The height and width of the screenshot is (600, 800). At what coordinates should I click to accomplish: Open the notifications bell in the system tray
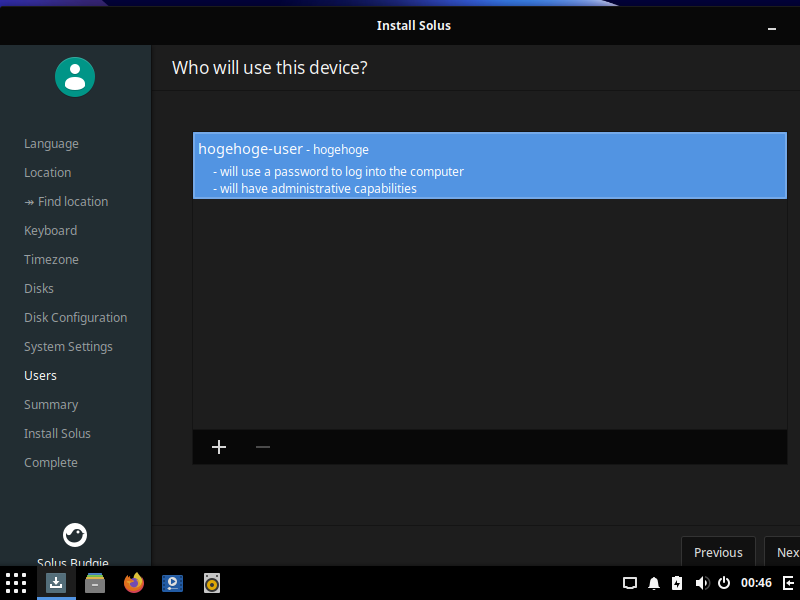pyautogui.click(x=654, y=583)
